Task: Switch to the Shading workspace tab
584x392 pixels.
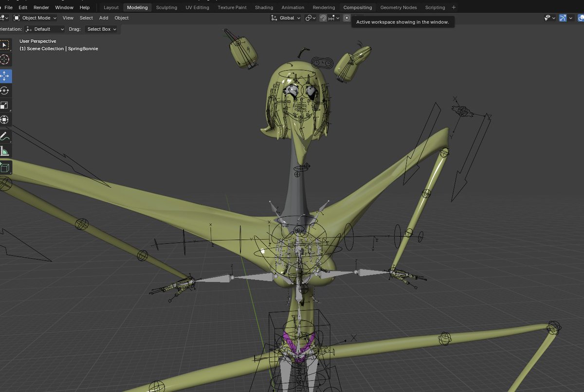Action: (x=264, y=7)
